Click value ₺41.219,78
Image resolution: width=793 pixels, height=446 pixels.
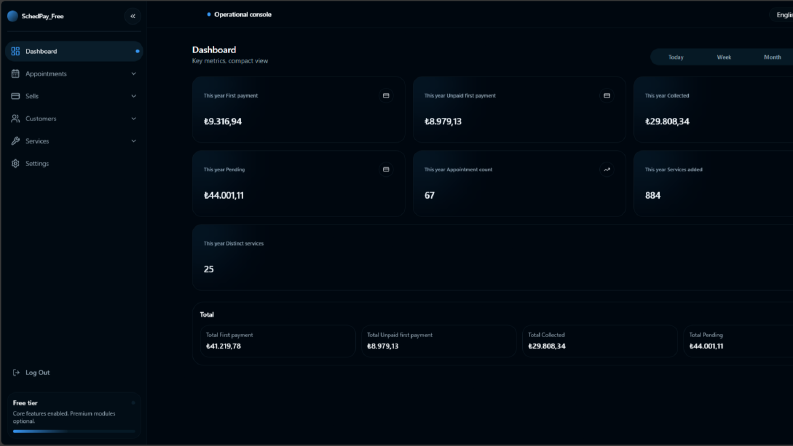coord(223,346)
